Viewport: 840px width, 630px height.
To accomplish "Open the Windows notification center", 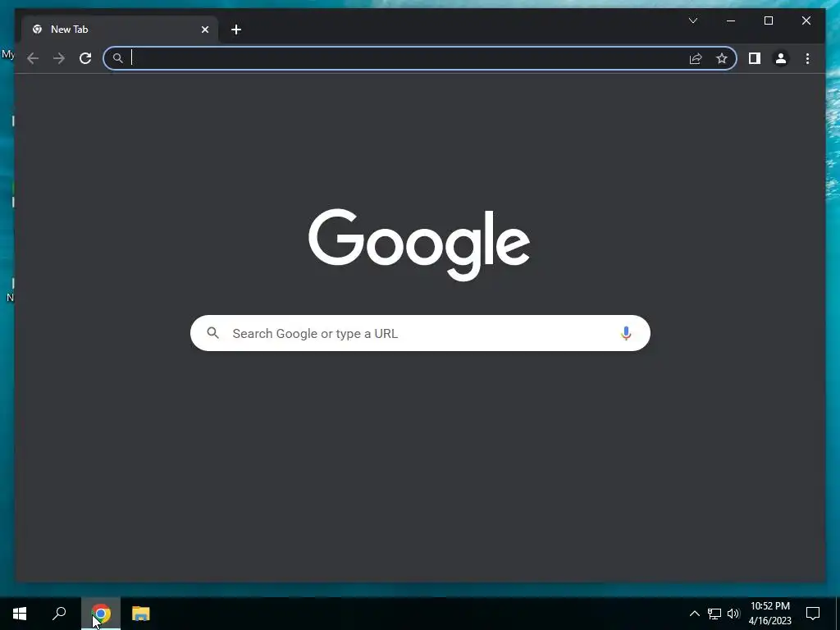I will (813, 614).
